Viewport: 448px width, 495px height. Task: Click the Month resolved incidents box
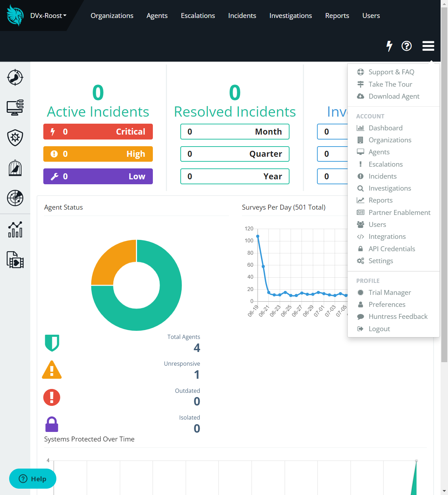pyautogui.click(x=235, y=131)
